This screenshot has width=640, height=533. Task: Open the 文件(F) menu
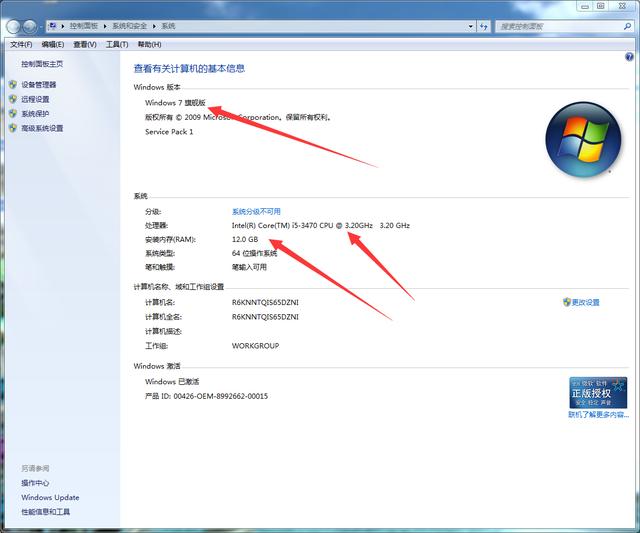pyautogui.click(x=21, y=44)
